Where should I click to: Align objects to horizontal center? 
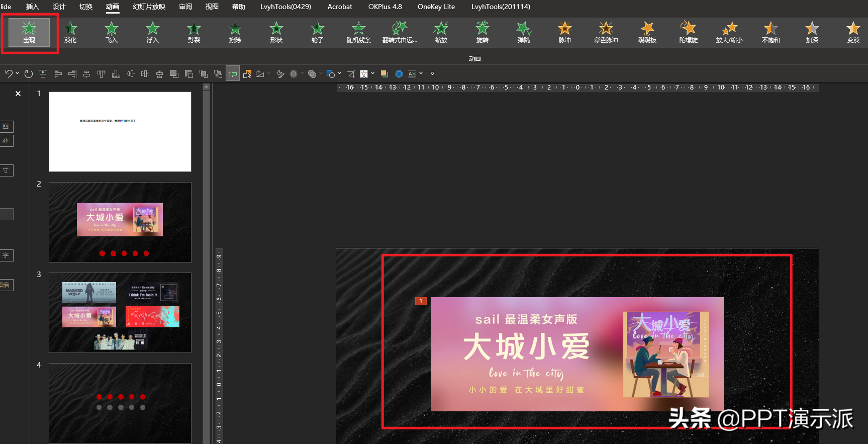(86, 74)
